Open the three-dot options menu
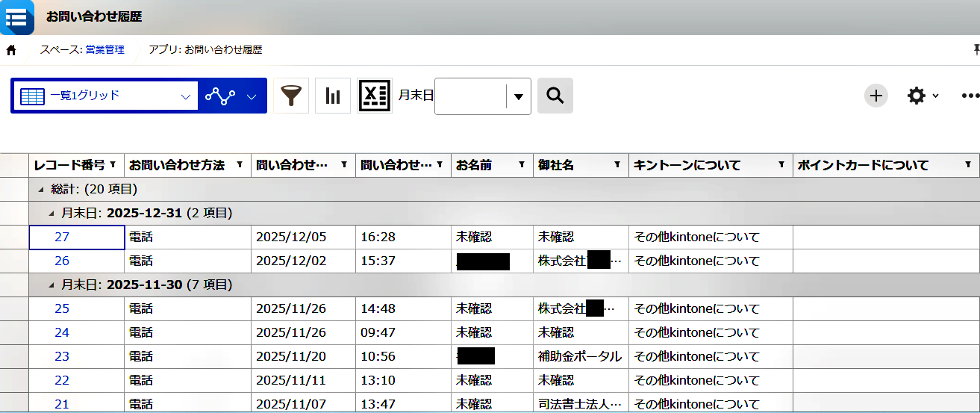This screenshot has width=980, height=413. coord(970,96)
